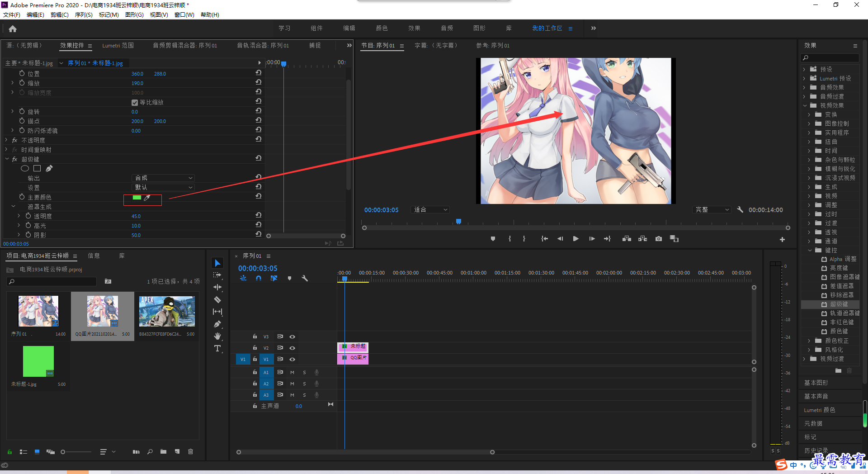This screenshot has height=474, width=868.
Task: Toggle timeline snap magnet icon
Action: click(259, 279)
